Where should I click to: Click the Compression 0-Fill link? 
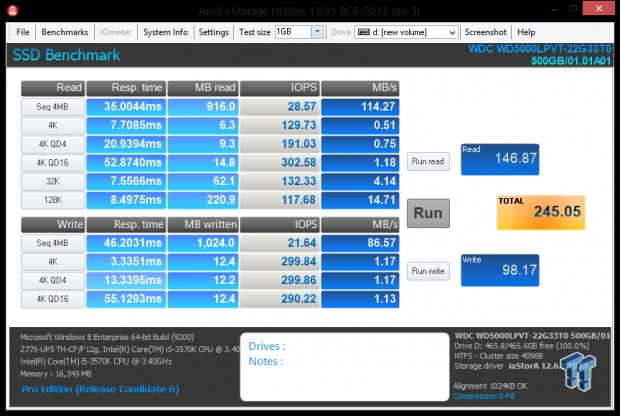484,396
